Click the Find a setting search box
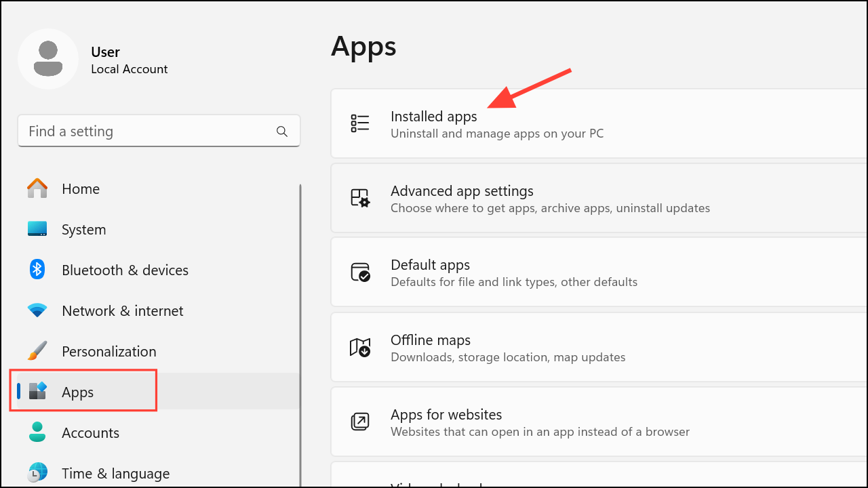Viewport: 868px width, 488px height. point(149,131)
